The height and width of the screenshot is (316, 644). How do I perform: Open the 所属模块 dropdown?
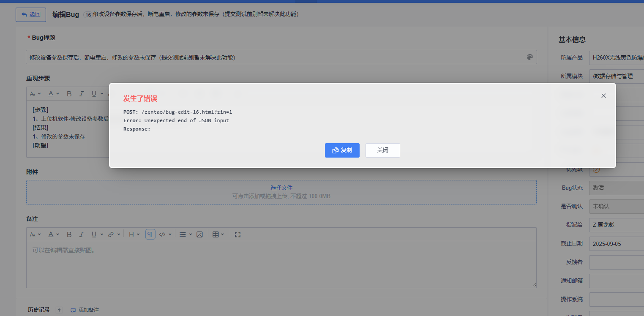point(617,76)
